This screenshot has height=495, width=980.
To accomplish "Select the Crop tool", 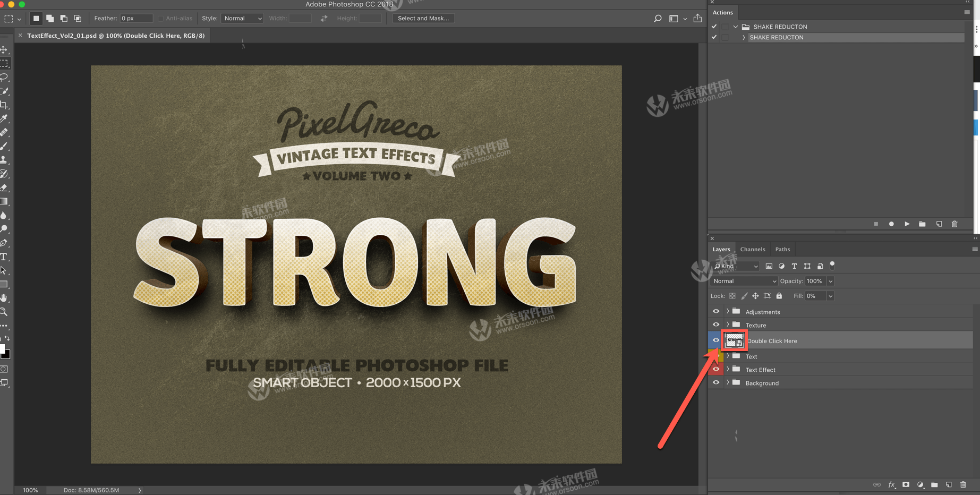I will pyautogui.click(x=4, y=105).
